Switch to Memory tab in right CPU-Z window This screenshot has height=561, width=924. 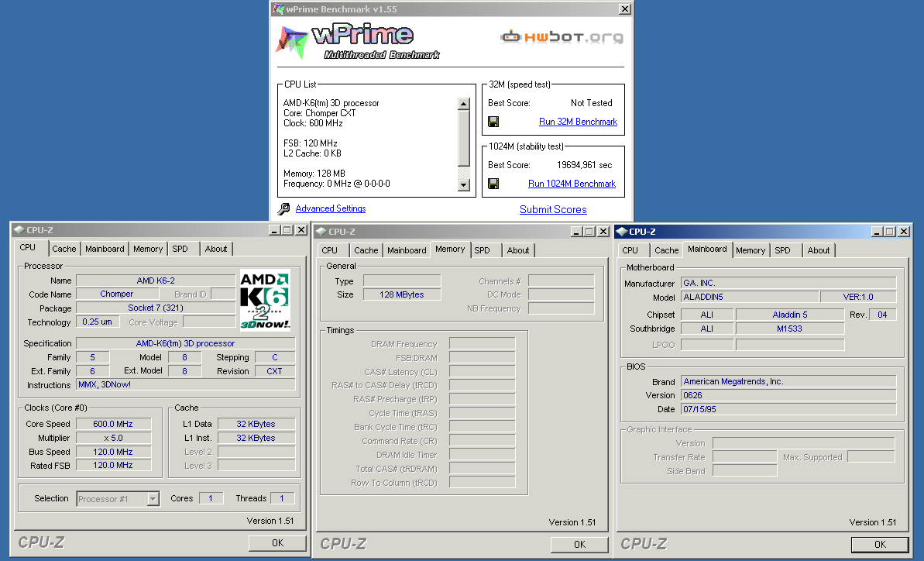[751, 250]
